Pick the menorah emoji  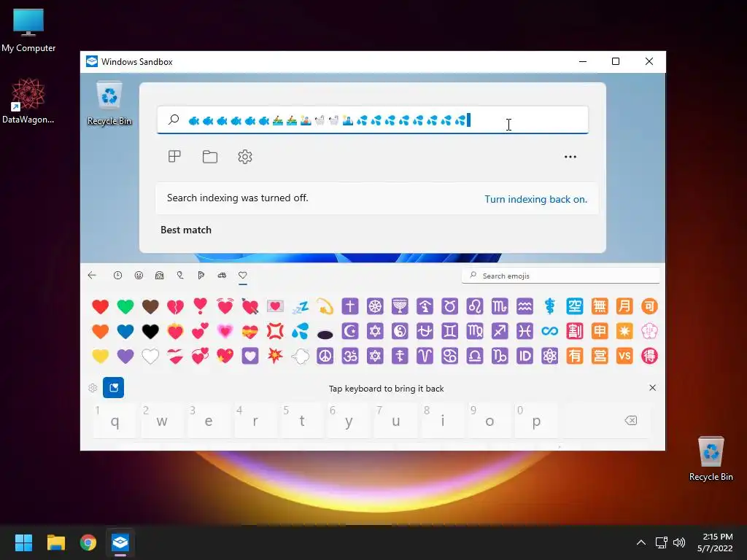400,307
